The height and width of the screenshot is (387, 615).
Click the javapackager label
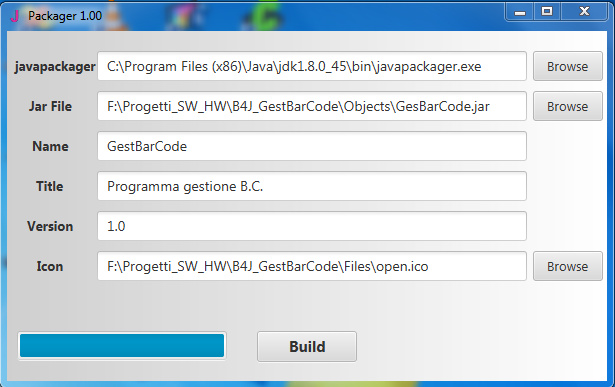point(55,67)
